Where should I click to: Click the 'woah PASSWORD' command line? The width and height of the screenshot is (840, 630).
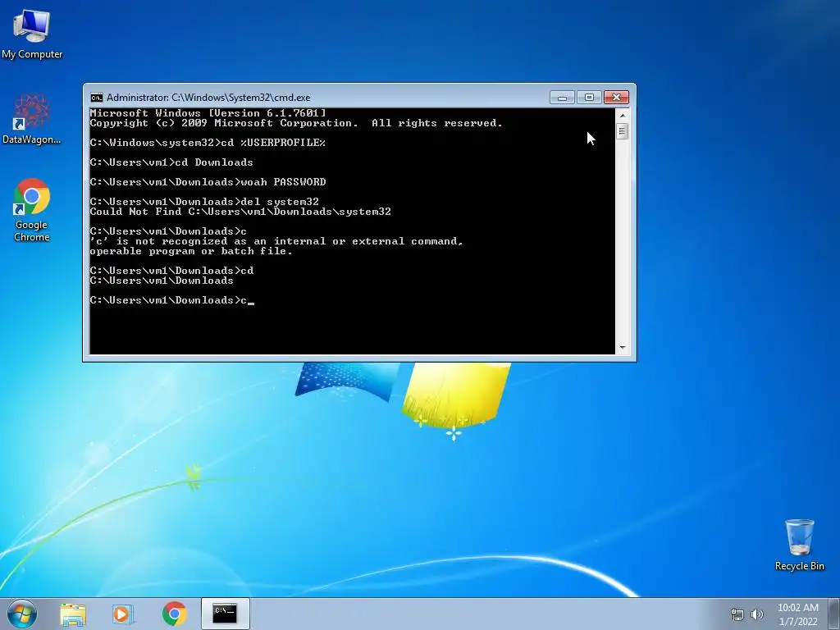tap(208, 182)
